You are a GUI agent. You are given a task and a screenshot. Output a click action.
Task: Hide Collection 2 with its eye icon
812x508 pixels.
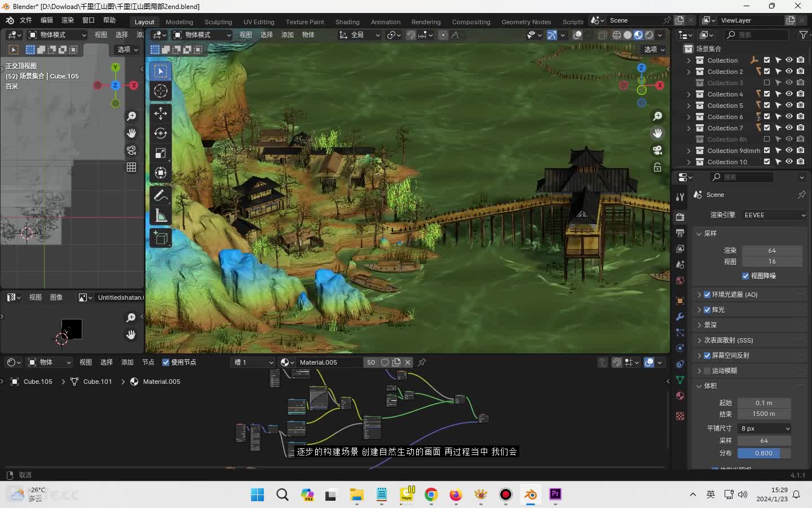click(x=789, y=72)
